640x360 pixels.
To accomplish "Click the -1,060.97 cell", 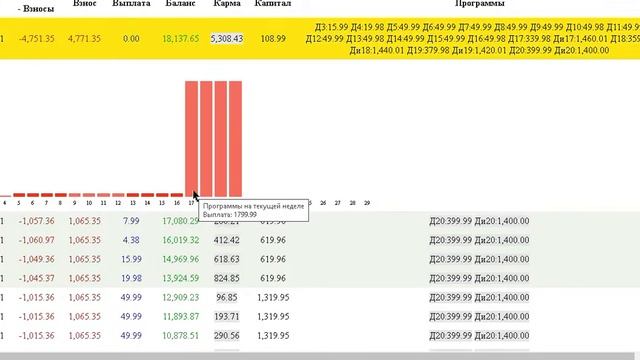I will 36,240.
